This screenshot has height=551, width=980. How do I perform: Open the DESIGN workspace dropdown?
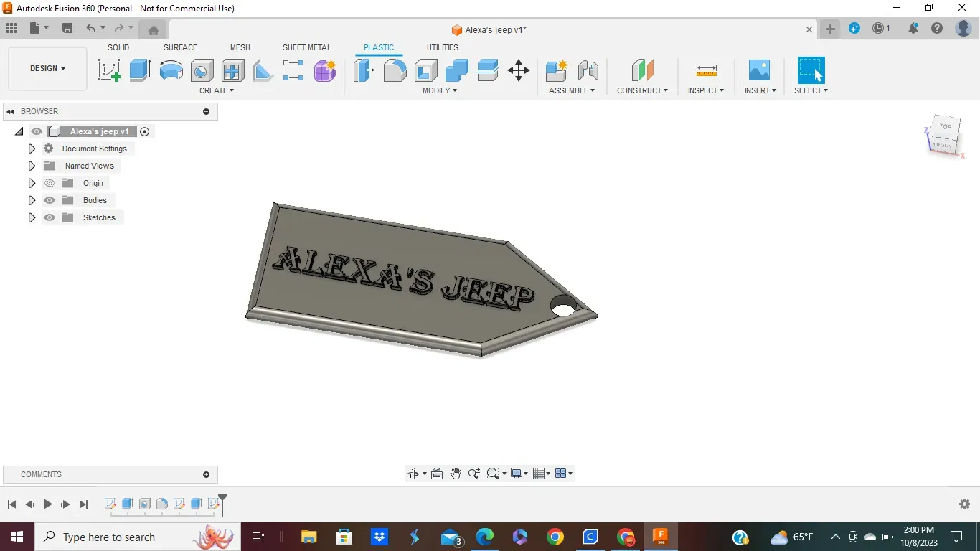[47, 69]
